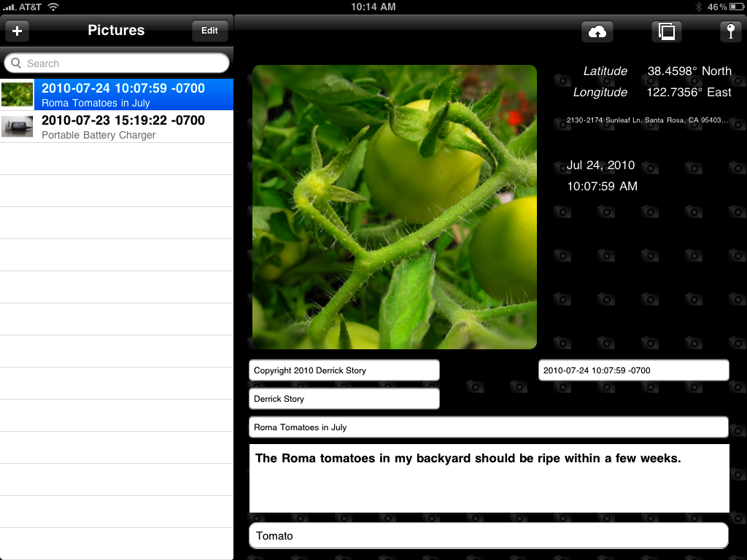
Task: Tap the Bluetooth status icon
Action: [x=697, y=7]
